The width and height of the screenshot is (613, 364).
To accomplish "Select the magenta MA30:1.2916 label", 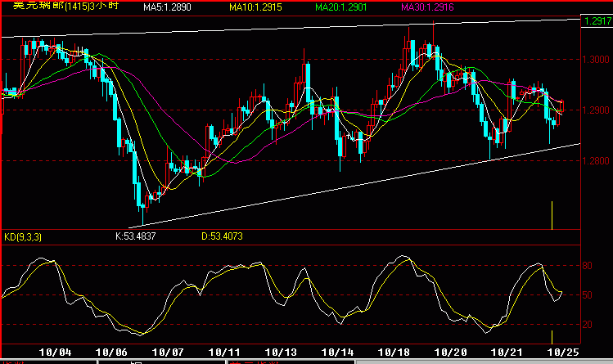I will point(427,7).
